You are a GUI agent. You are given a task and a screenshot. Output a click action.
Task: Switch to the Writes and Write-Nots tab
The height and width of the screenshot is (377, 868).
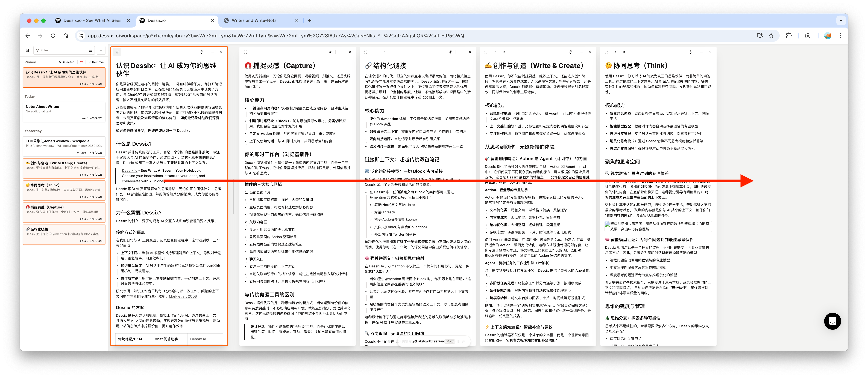click(x=254, y=20)
